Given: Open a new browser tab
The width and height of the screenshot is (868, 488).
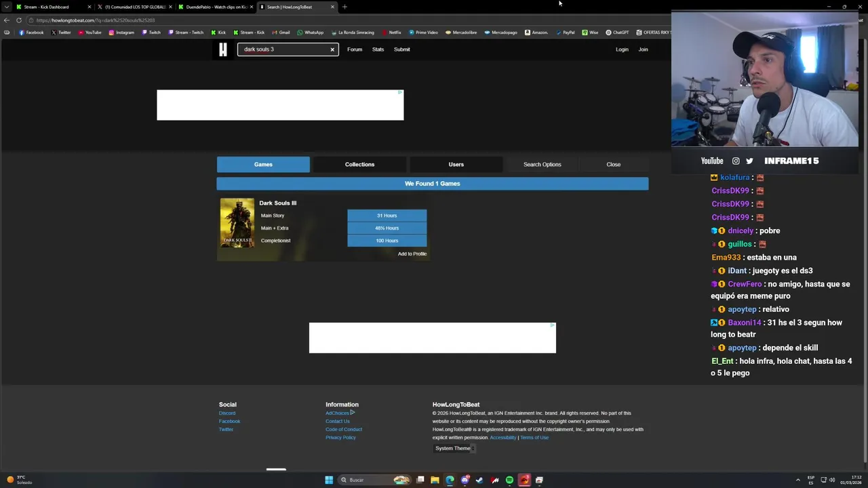Looking at the screenshot, I should [x=344, y=7].
